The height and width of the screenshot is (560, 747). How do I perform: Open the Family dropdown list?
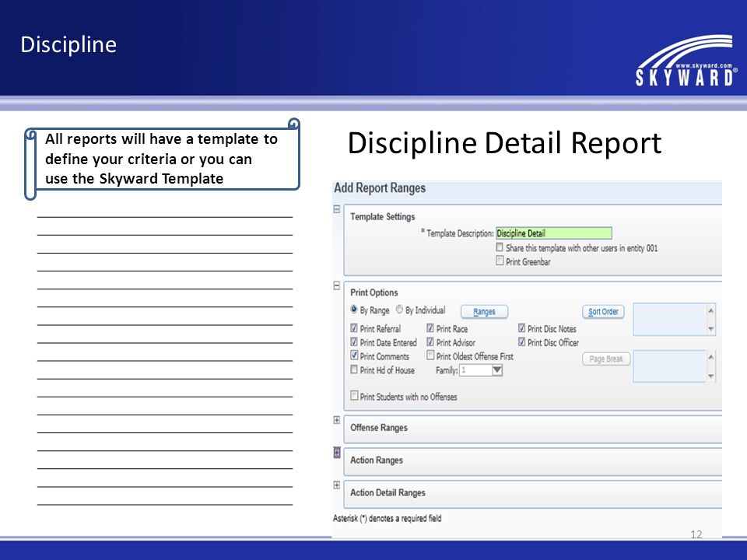[x=497, y=370]
